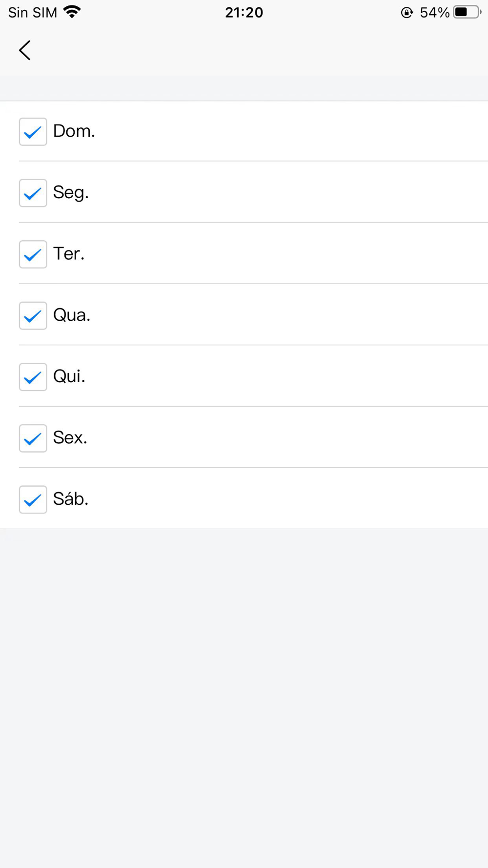The height and width of the screenshot is (868, 488).
Task: Untick the Sex. checkbox
Action: click(x=33, y=438)
